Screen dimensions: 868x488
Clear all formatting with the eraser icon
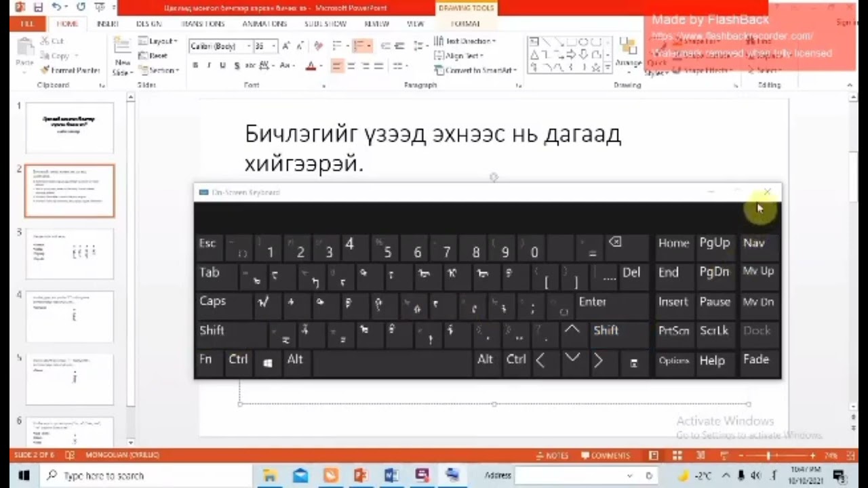318,46
